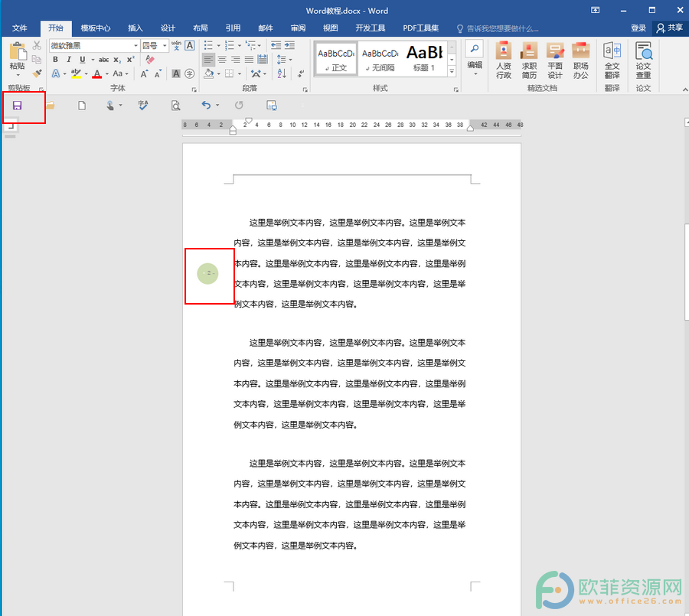Align text left
689x616 pixels.
(x=209, y=60)
